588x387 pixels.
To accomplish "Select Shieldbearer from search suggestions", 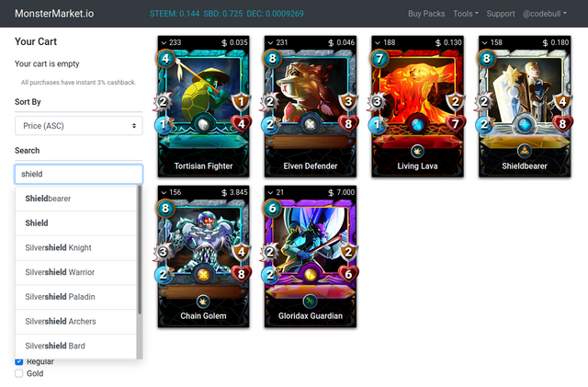I will [x=75, y=199].
